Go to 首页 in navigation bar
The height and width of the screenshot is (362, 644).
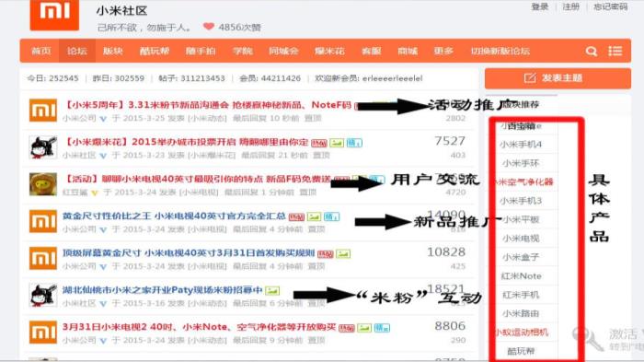[x=41, y=51]
